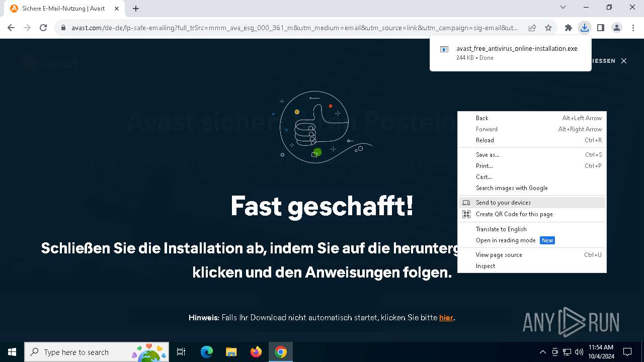This screenshot has width=644, height=362.
Task: Launch Firefox from the taskbar
Action: pos(256,352)
